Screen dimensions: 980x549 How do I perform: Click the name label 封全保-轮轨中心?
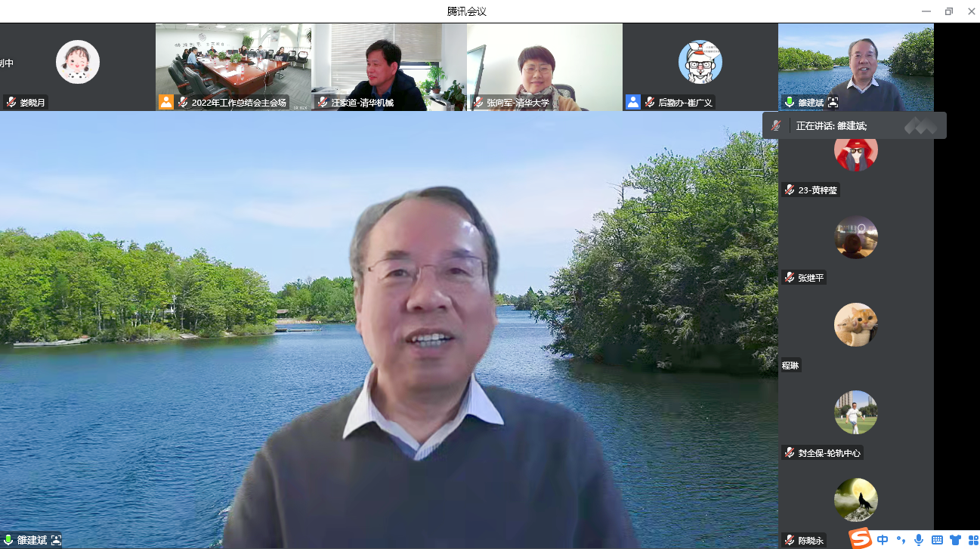(830, 453)
